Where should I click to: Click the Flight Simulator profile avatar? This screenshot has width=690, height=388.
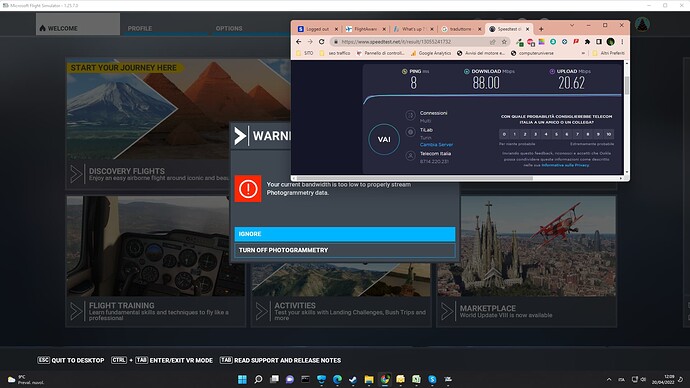click(642, 24)
